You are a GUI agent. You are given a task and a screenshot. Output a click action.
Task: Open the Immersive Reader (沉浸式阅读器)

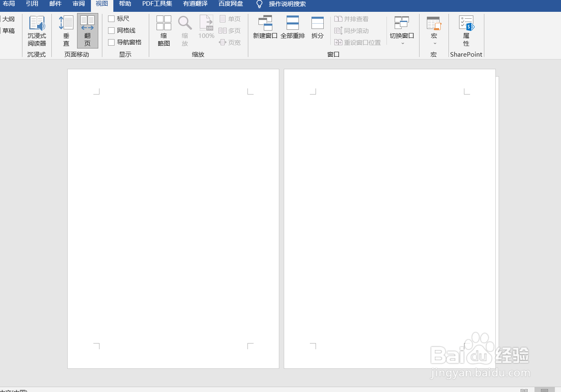click(x=37, y=31)
